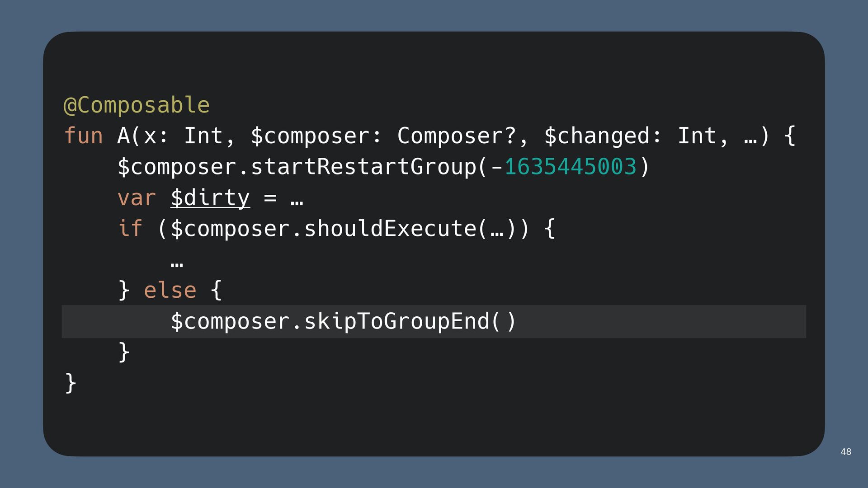Click the ellipsis after $dirty equals sign
The image size is (868, 488).
[297, 199]
